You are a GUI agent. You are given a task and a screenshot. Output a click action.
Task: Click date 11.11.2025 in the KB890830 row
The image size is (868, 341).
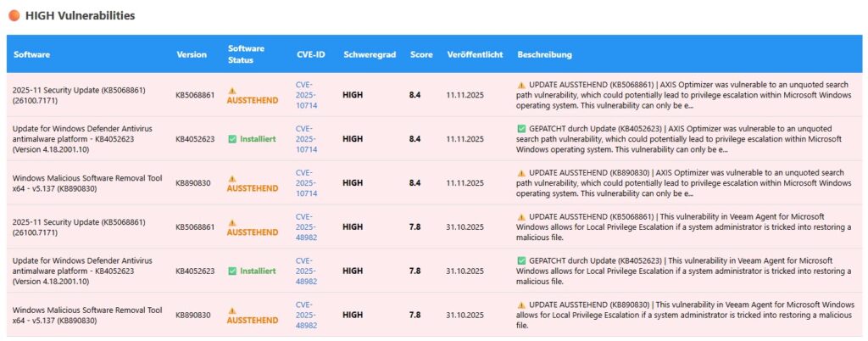(x=465, y=183)
